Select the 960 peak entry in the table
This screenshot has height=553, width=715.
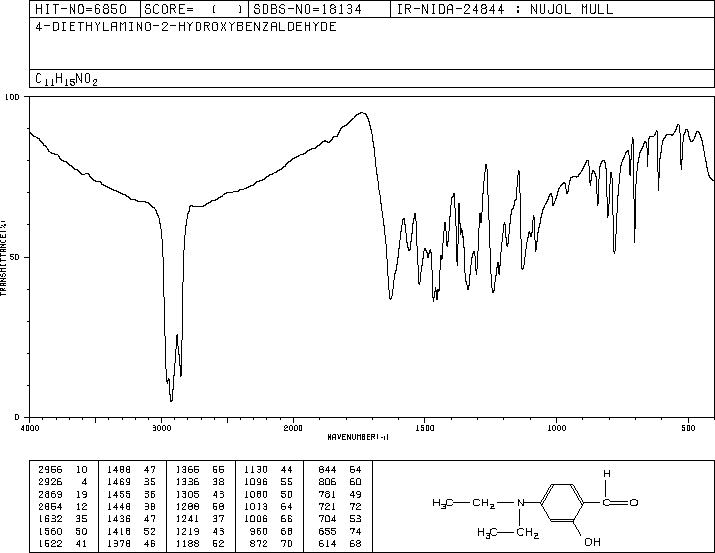point(272,531)
